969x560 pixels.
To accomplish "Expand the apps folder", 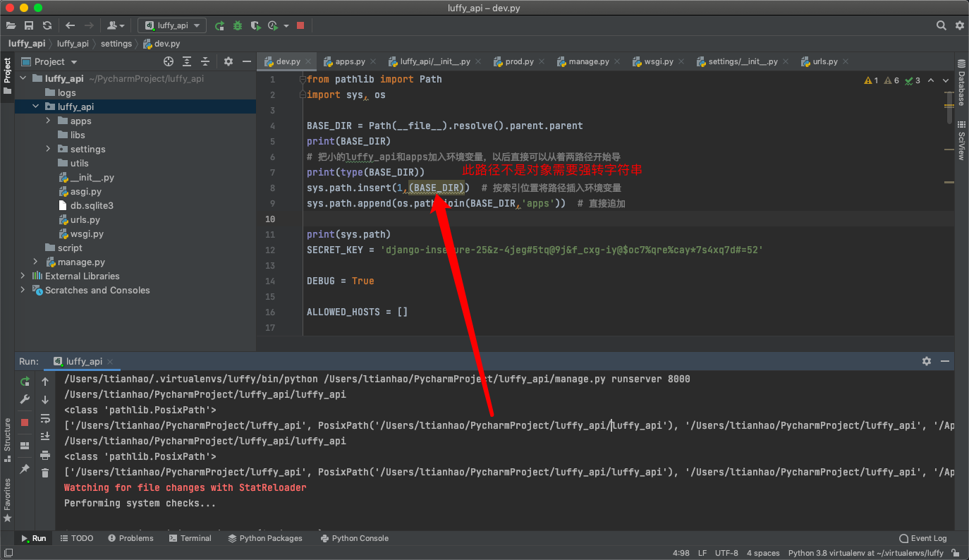I will click(49, 121).
